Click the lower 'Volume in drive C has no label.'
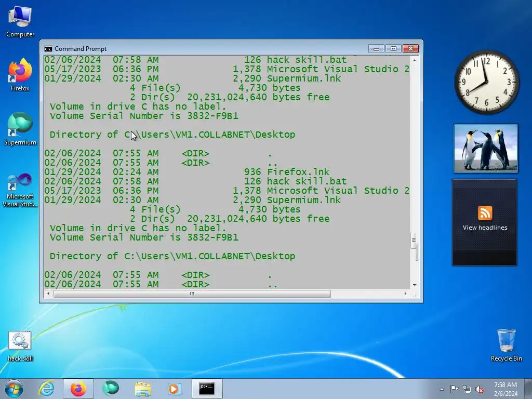Image resolution: width=532 pixels, height=399 pixels. pos(138,228)
